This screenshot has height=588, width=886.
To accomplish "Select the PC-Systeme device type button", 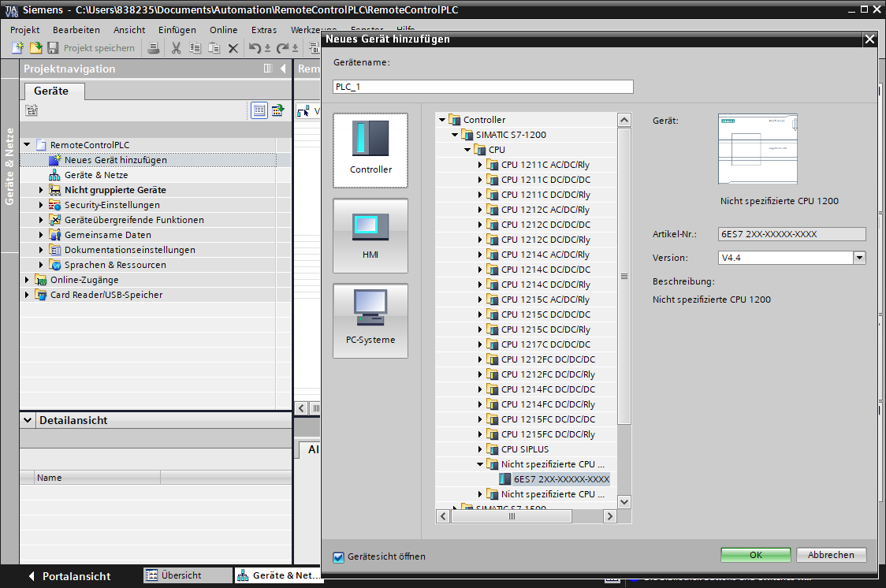I will [x=370, y=320].
